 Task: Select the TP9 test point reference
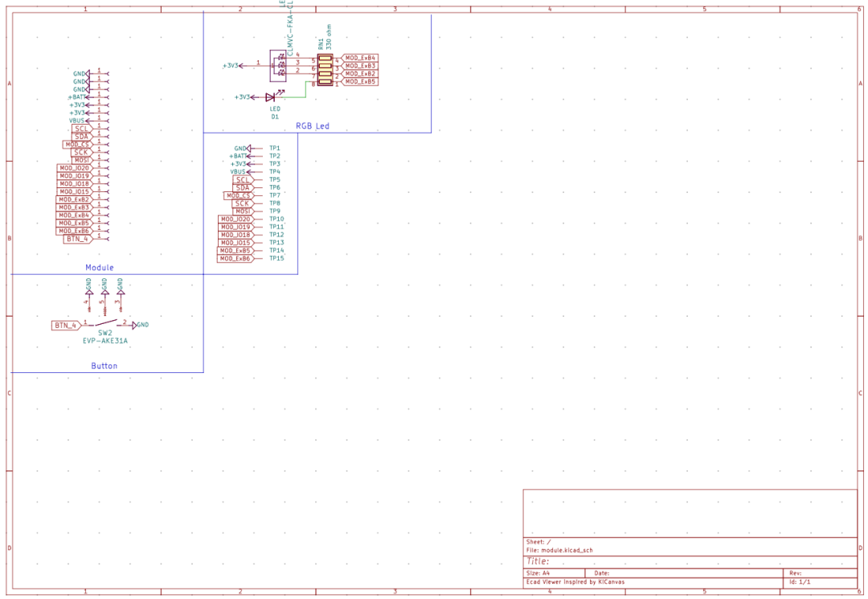coord(275,211)
